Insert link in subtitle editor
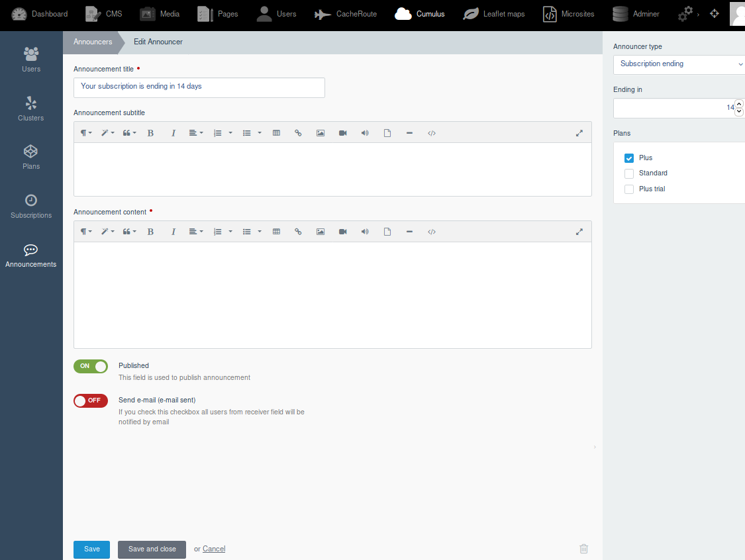This screenshot has height=560, width=745. 298,133
